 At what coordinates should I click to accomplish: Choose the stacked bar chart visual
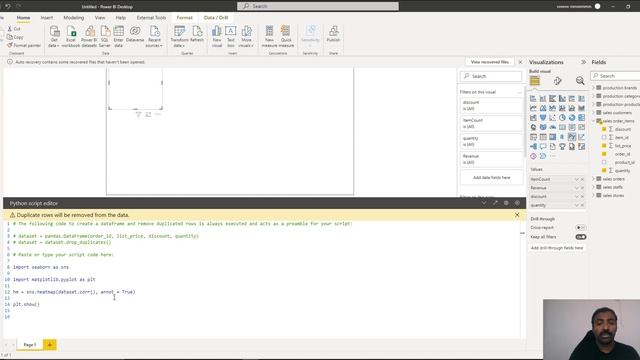[533, 98]
